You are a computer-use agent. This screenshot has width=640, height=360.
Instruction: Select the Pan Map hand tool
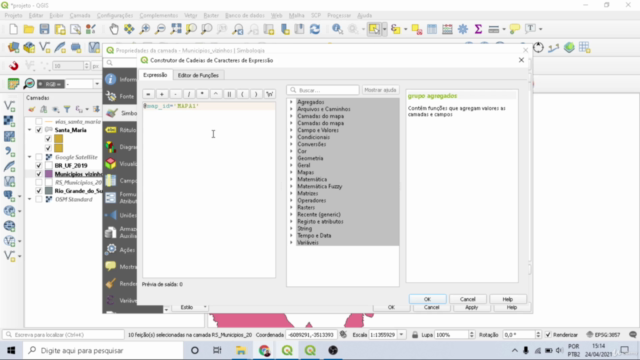114,29
